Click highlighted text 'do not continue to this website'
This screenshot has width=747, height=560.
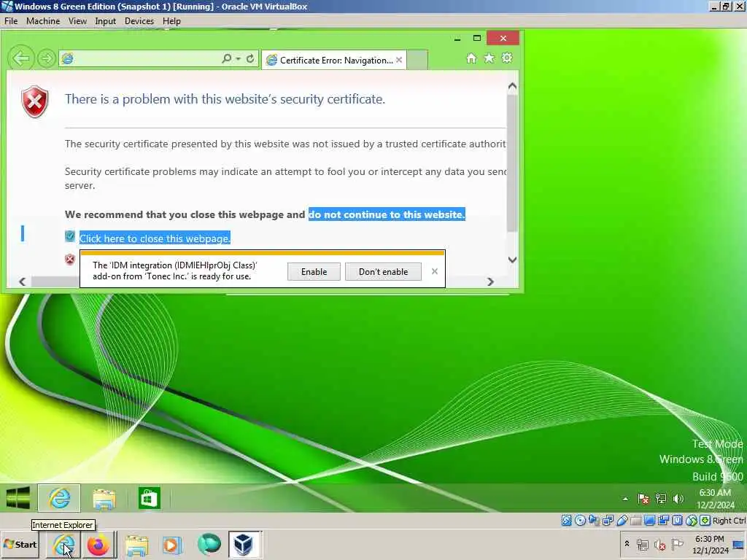[x=387, y=214]
